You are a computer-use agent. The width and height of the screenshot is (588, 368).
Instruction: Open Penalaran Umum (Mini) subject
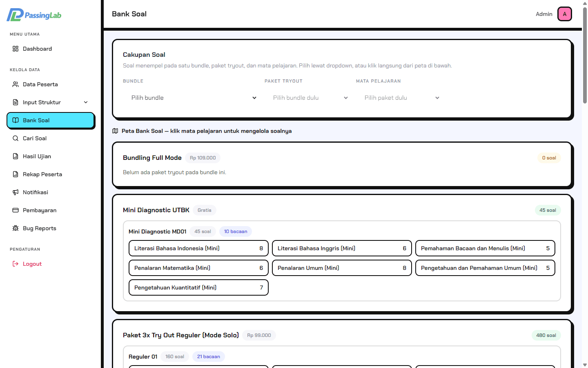click(342, 268)
